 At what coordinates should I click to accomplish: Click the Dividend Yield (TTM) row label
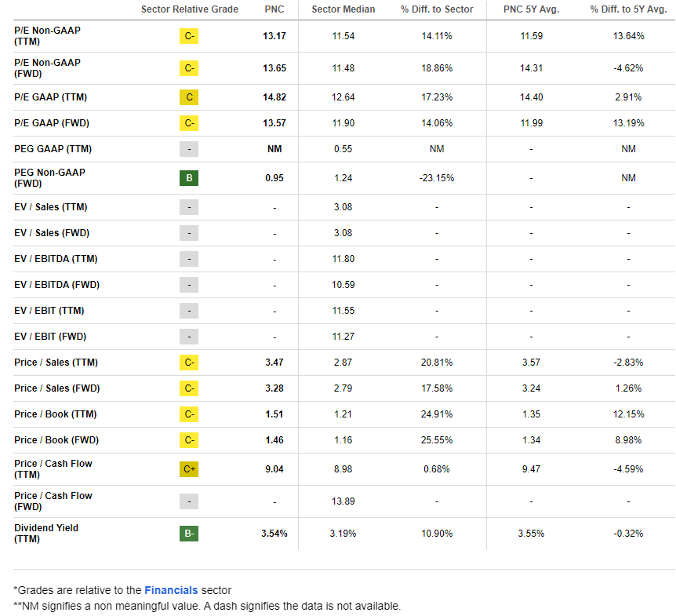[x=47, y=533]
